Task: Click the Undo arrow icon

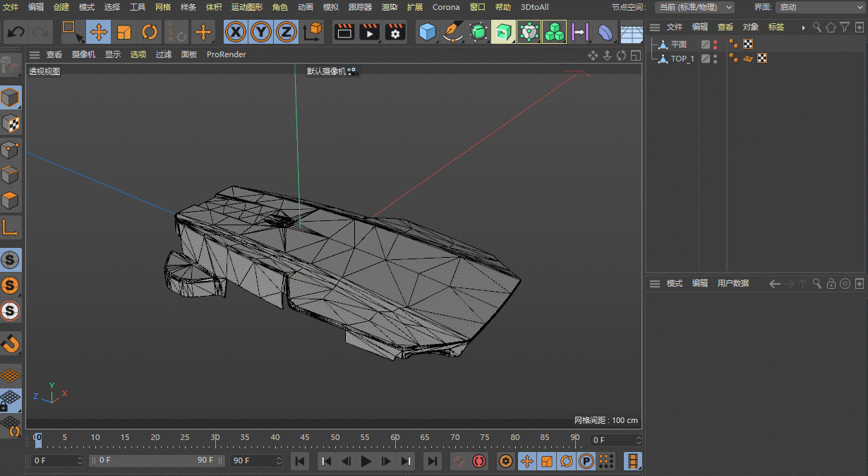Action: pos(16,32)
